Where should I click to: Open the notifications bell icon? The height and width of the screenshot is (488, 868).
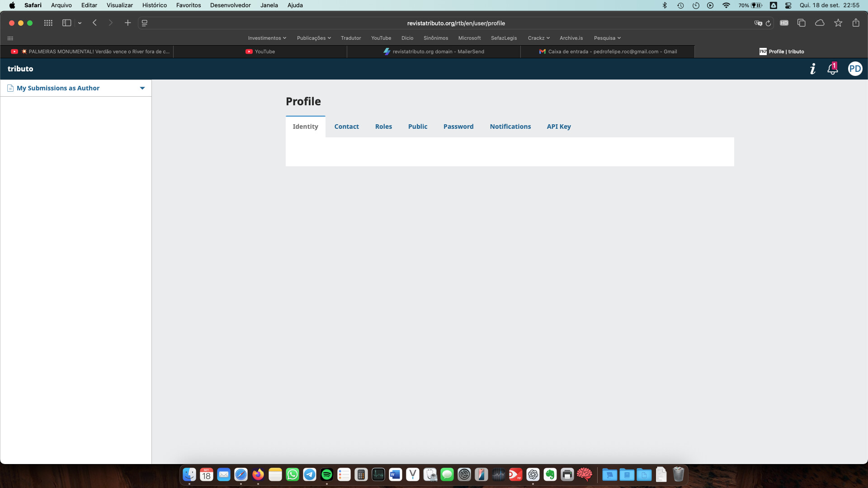(x=832, y=69)
